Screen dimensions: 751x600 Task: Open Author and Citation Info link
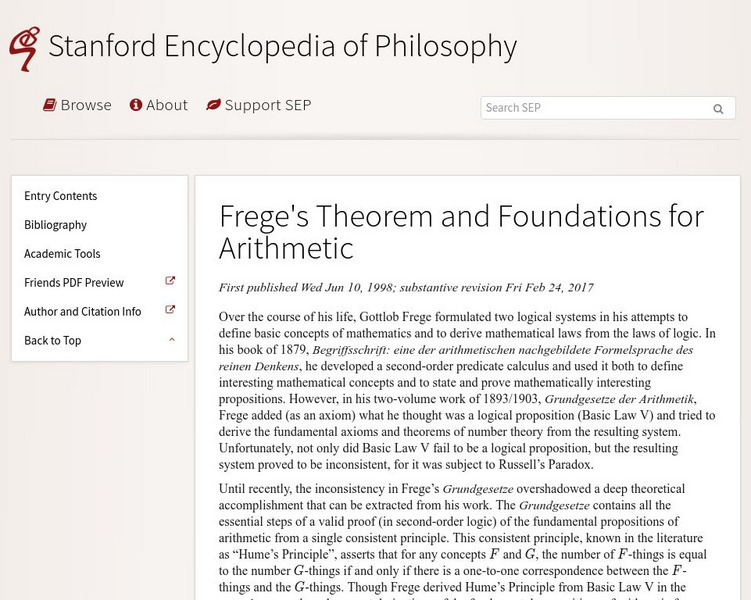pos(83,312)
